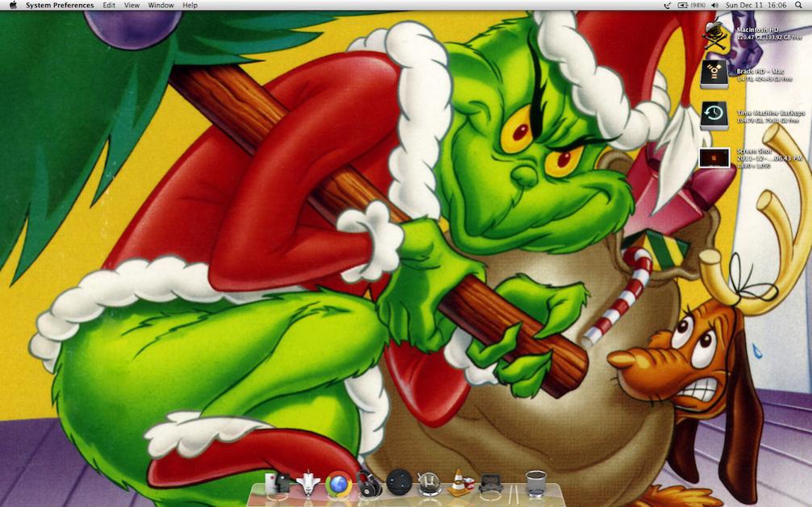Viewport: 812px width, 507px height.
Task: Click the battery percentage (98%) text
Action: tap(698, 5)
